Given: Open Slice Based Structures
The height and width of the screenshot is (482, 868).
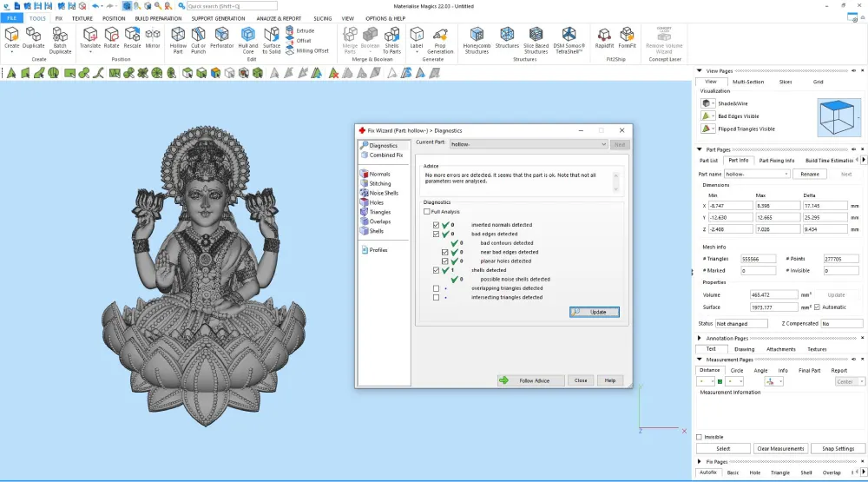Looking at the screenshot, I should 536,41.
